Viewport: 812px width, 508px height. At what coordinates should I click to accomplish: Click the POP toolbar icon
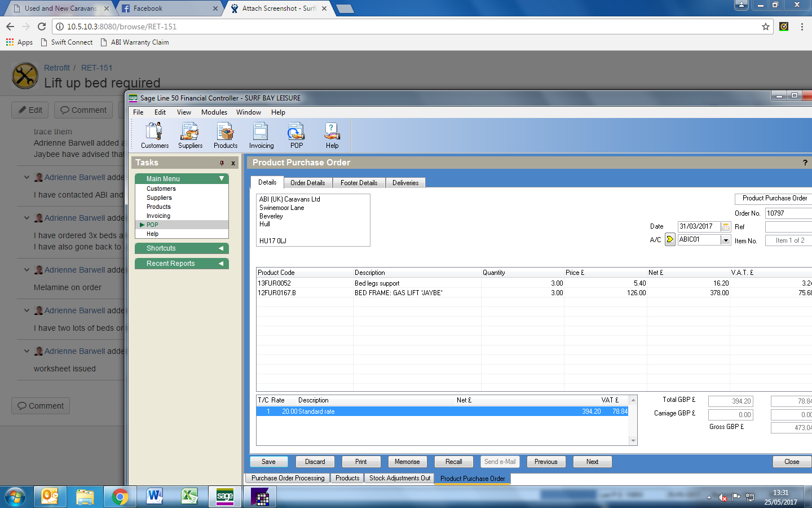297,135
